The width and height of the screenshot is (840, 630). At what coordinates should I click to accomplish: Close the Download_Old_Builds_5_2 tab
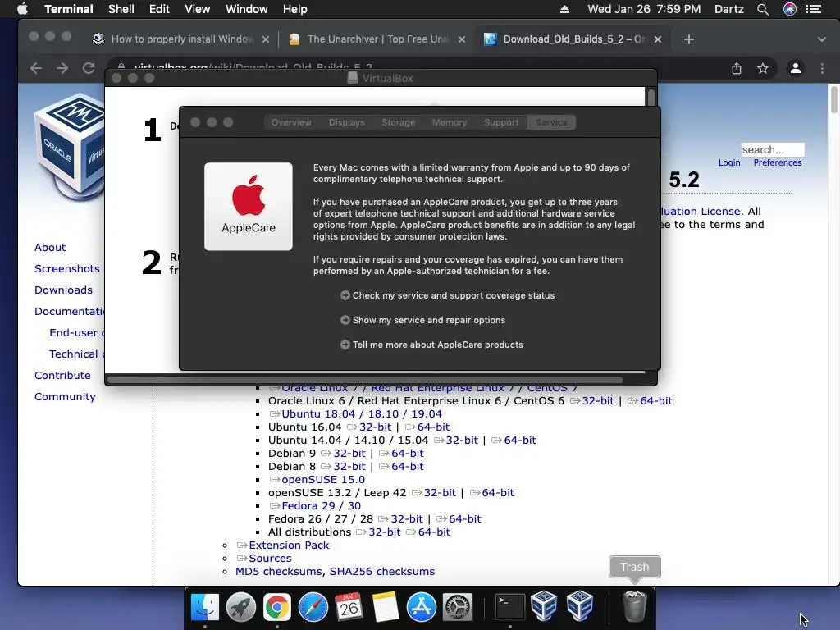(658, 39)
